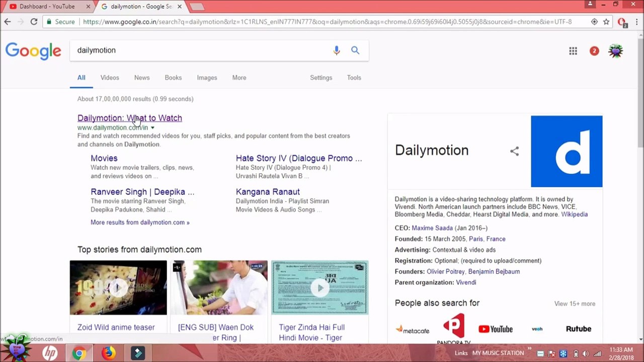The height and width of the screenshot is (362, 644).
Task: Open the blue snowflake tray icon
Action: coord(563,353)
